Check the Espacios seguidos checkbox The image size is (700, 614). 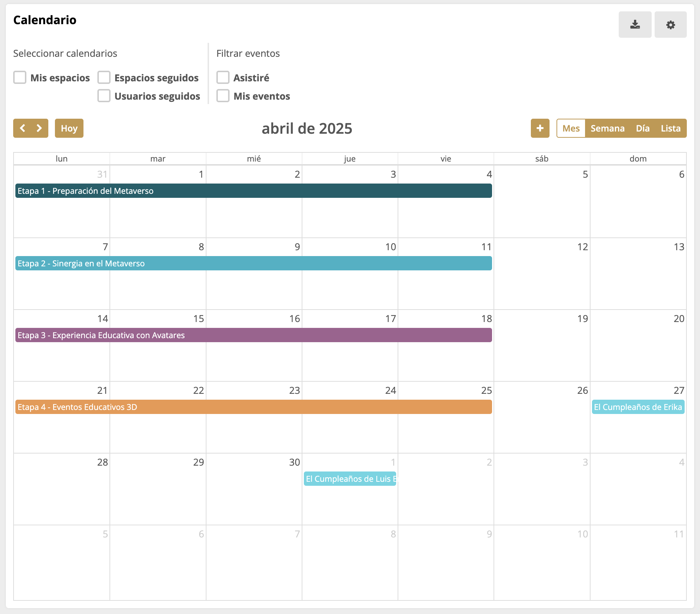[104, 78]
